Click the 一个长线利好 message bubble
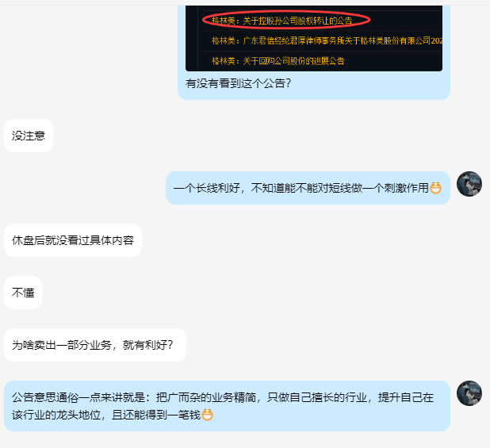The height and width of the screenshot is (448, 490). (x=308, y=188)
